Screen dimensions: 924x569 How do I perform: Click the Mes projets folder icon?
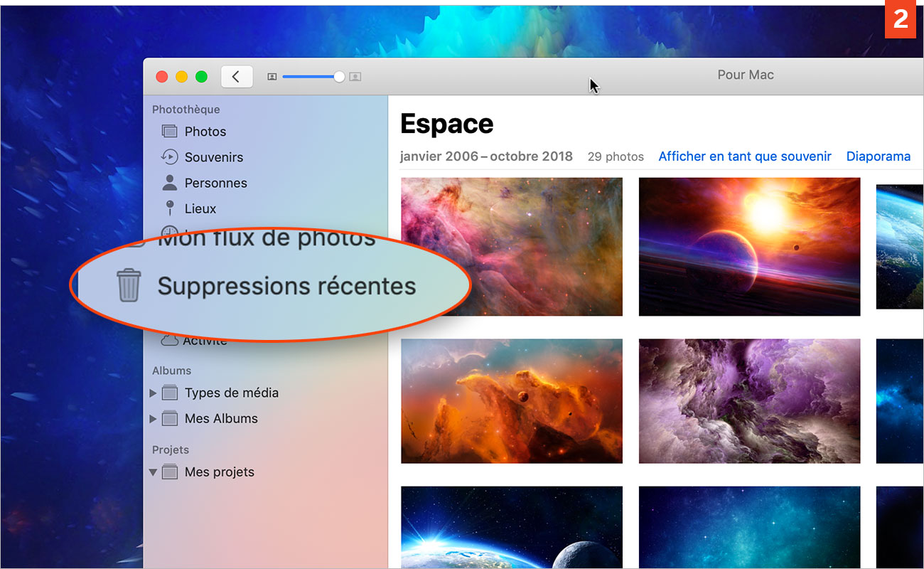click(169, 472)
